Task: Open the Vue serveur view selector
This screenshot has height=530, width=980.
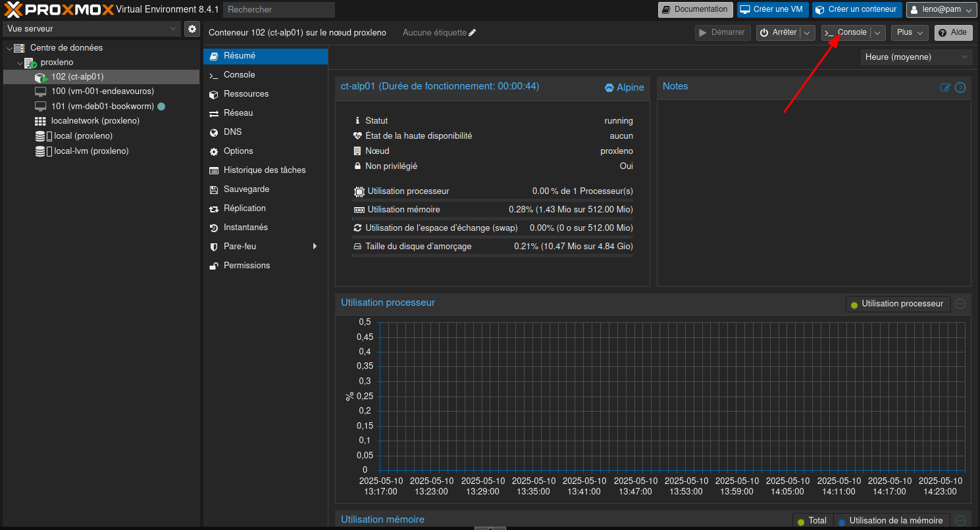Action: coord(91,29)
